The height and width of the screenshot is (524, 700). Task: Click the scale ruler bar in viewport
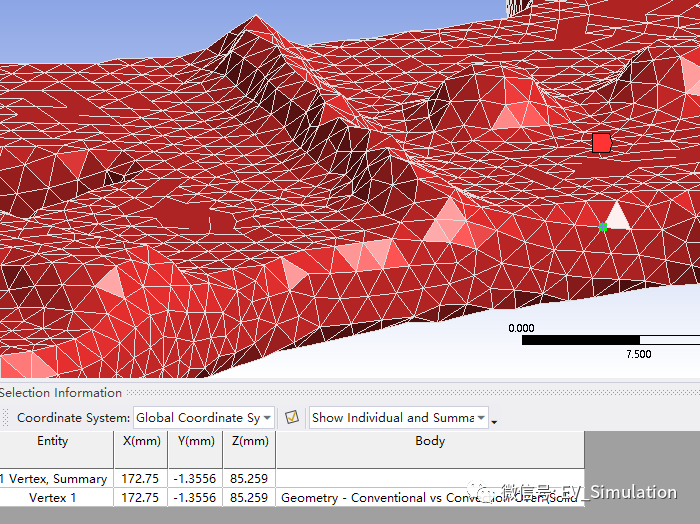[611, 340]
